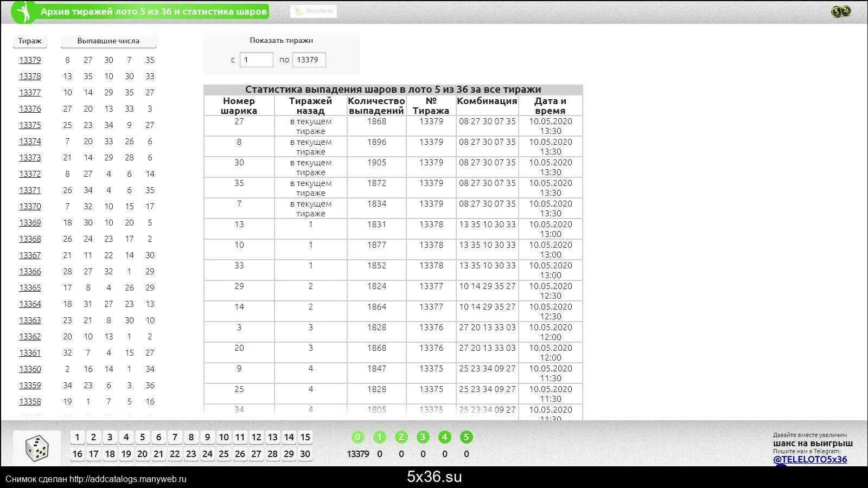
Task: Open draw 13358 link
Action: pos(30,402)
